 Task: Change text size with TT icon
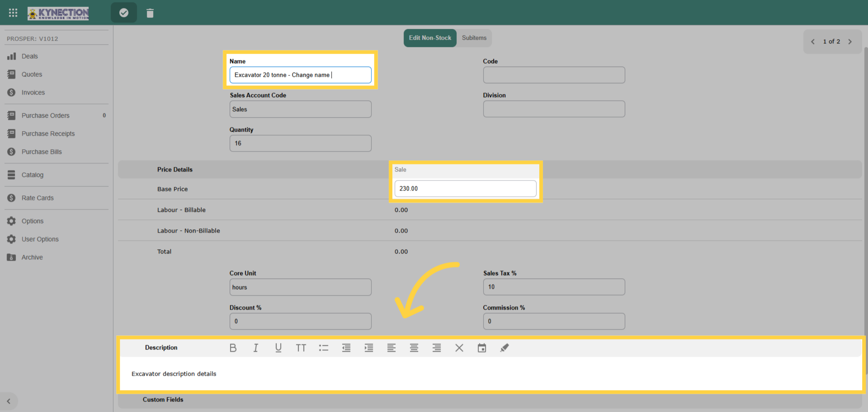pos(301,348)
